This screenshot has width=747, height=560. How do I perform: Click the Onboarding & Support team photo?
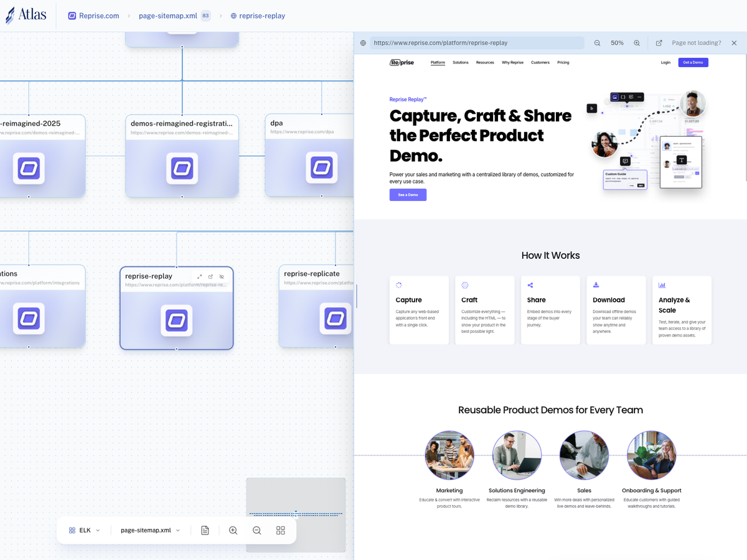pos(651,455)
